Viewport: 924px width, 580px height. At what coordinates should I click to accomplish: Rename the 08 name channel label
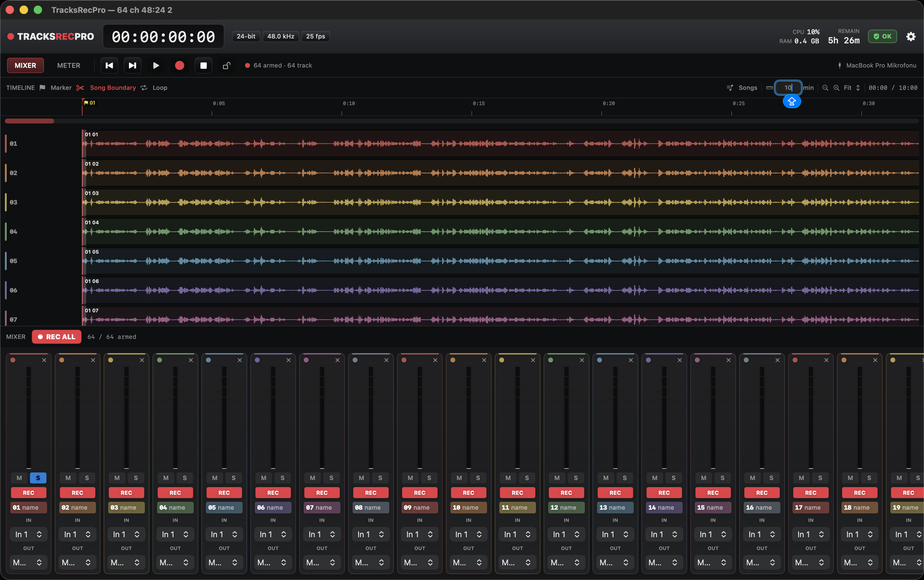coord(371,508)
